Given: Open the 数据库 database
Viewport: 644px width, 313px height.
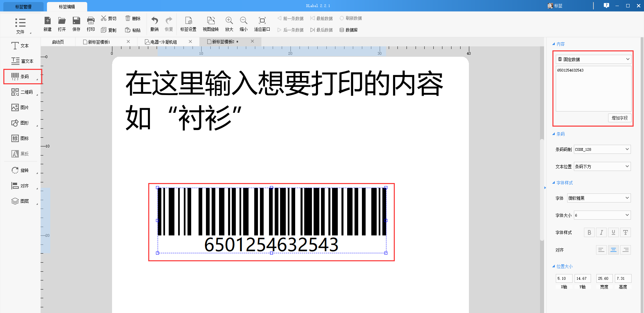Looking at the screenshot, I should tap(348, 30).
